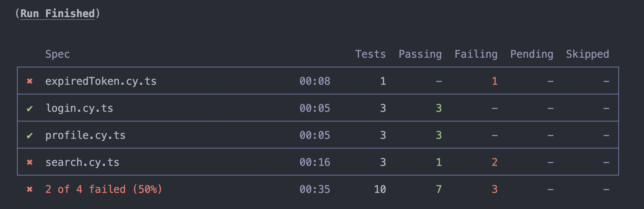Select the search.cy.ts spec name

[82, 162]
